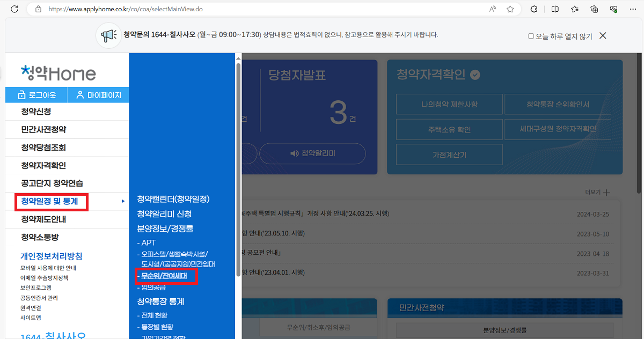Open Browser essentials heart icon
Image resolution: width=644 pixels, height=339 pixels.
613,9
